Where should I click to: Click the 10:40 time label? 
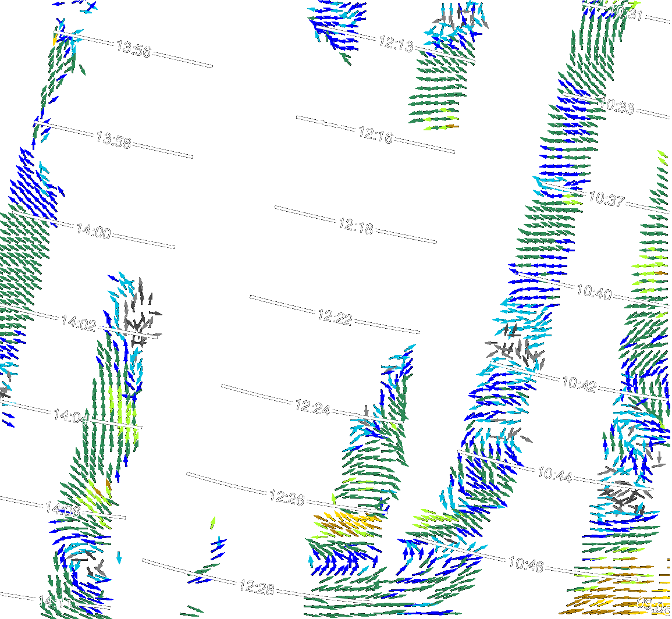point(594,292)
